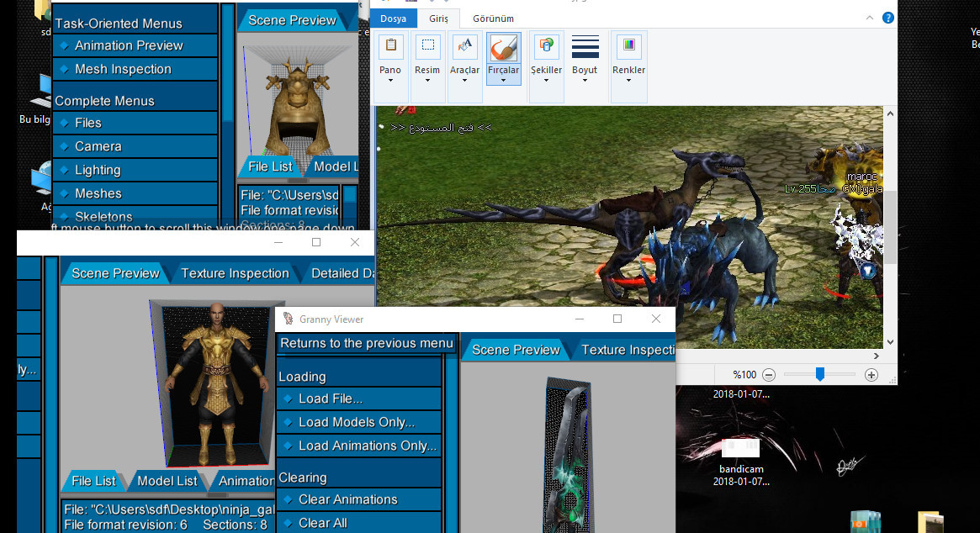This screenshot has width=980, height=533.
Task: Open the Dosya menu in Paint
Action: (393, 18)
